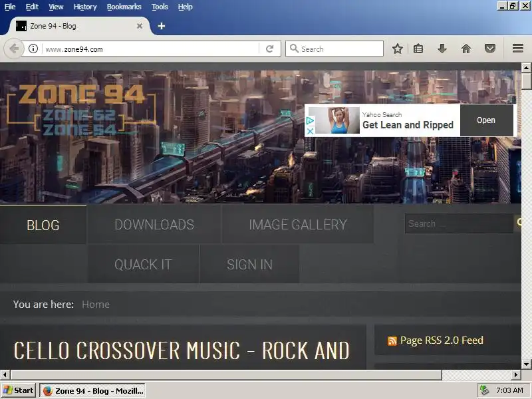Open the Cello Crossover Music article title
532x399 pixels.
pos(182,350)
